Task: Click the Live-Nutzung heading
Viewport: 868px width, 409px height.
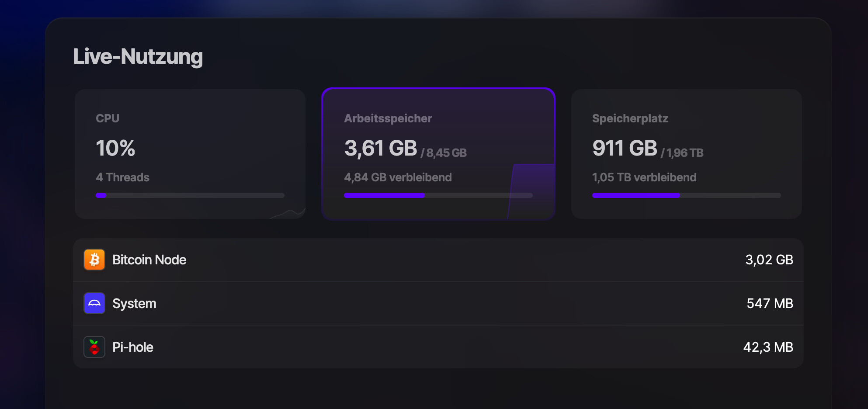Action: [138, 57]
